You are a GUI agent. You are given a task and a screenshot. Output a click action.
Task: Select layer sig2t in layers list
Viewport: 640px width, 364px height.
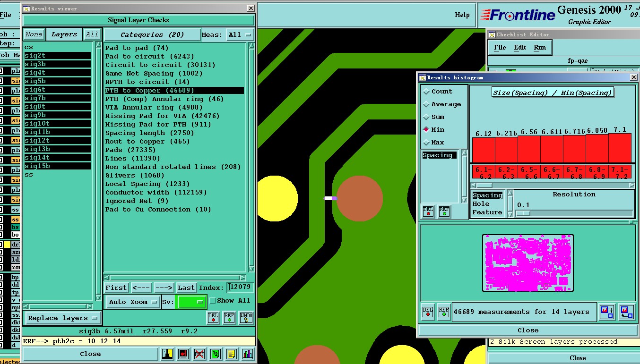[57, 56]
